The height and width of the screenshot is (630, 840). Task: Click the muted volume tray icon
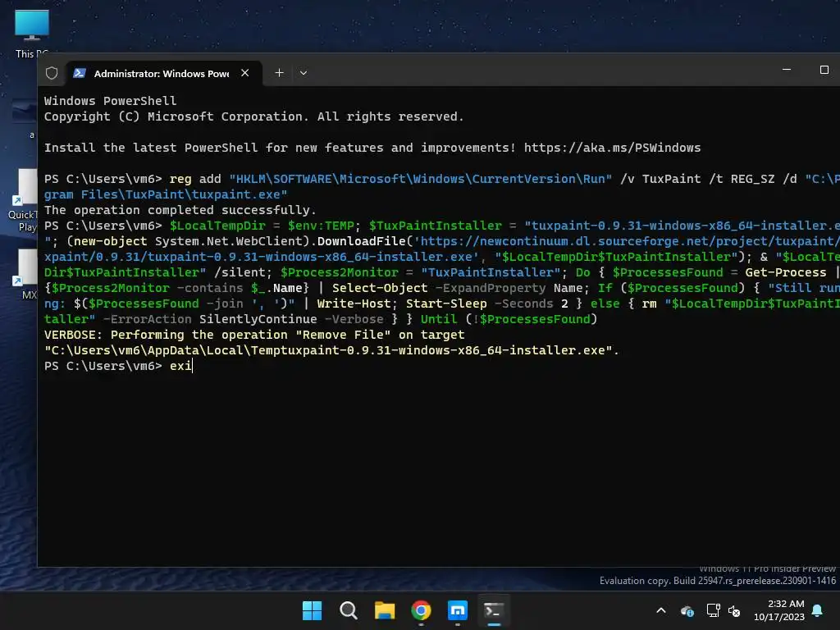[x=734, y=610]
